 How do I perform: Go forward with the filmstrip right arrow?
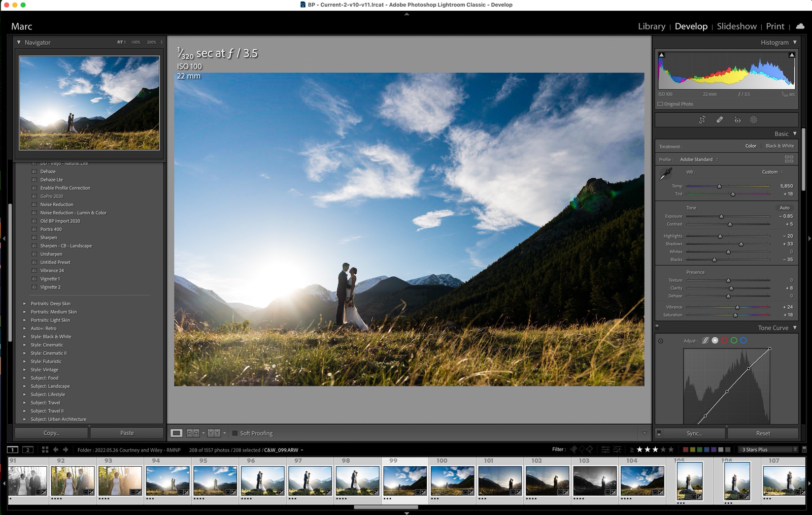(65, 449)
